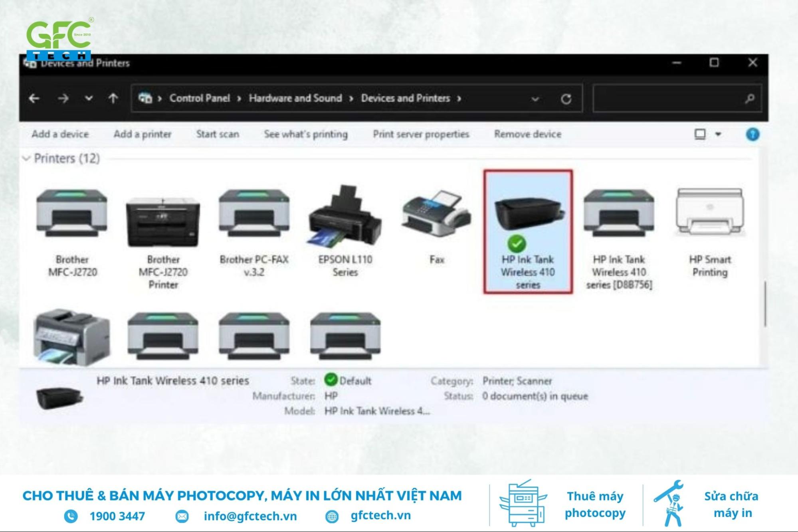
Task: Select HP Ink Tank Wireless 410 series [D8B756]
Action: [x=619, y=239]
